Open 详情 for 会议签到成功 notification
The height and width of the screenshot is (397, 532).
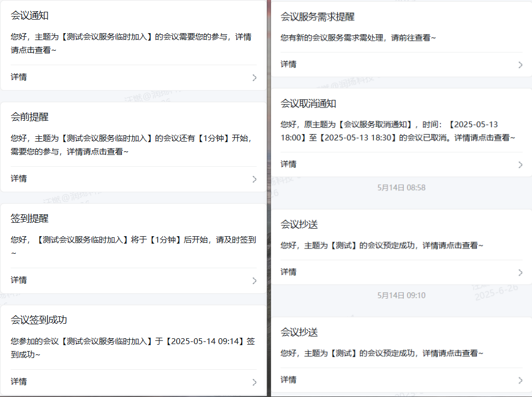coord(19,382)
